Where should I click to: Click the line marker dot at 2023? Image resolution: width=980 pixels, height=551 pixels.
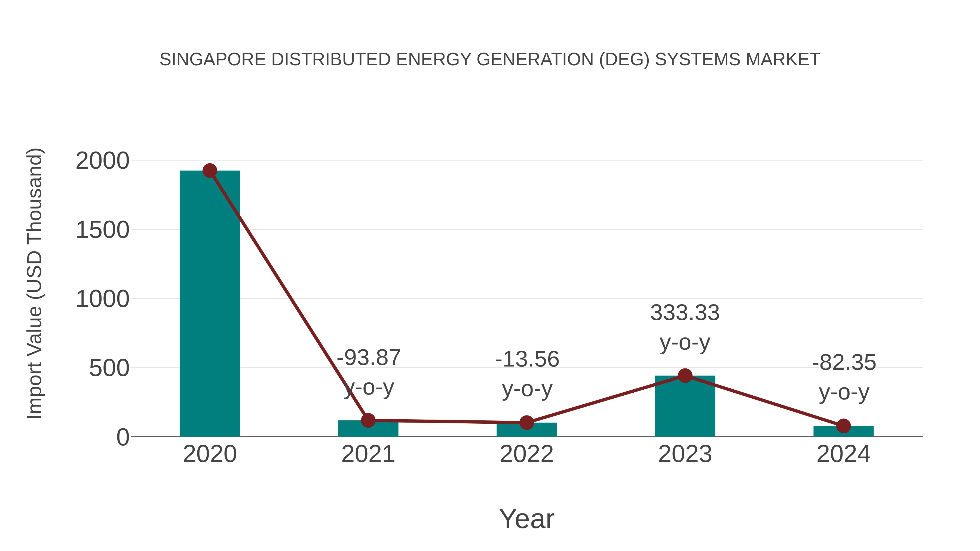685,376
